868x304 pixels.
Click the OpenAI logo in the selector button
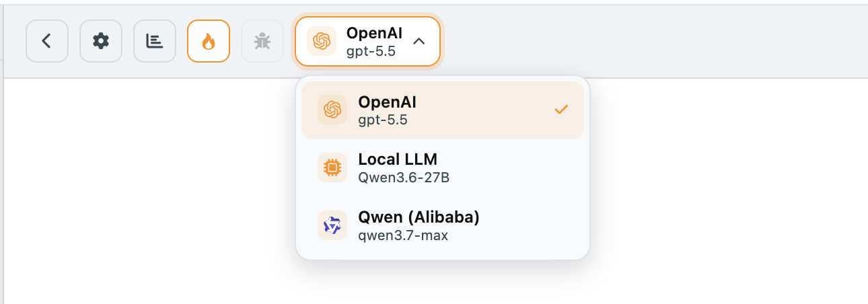pos(322,42)
